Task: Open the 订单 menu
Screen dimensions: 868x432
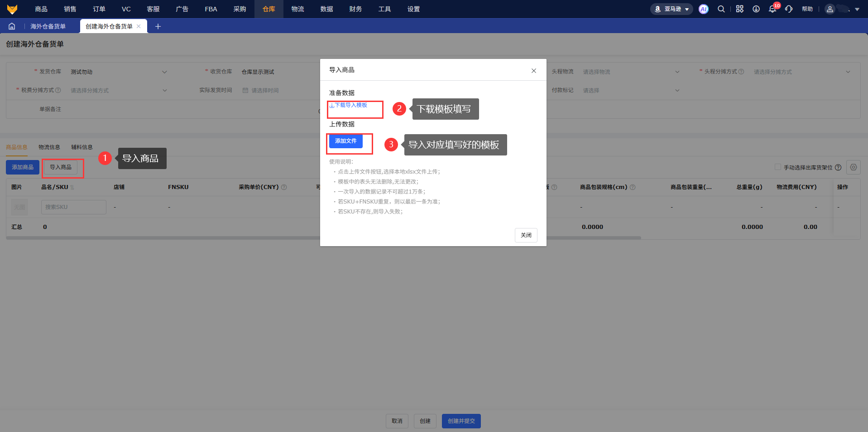Action: (99, 9)
